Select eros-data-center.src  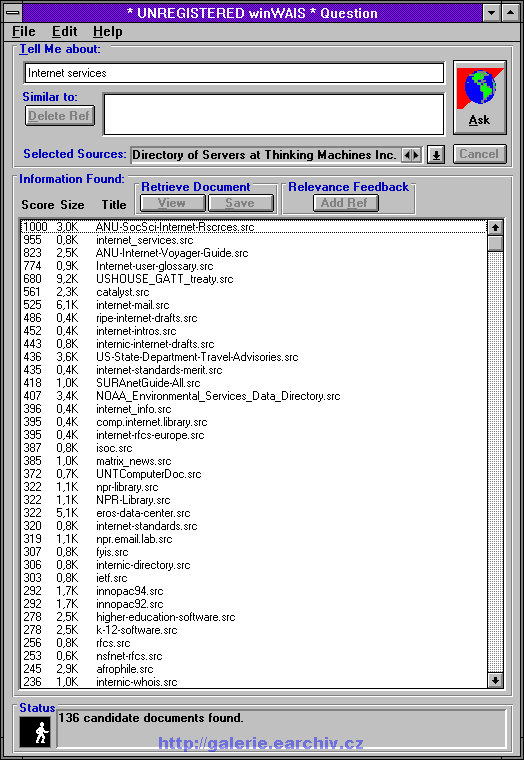click(x=254, y=513)
